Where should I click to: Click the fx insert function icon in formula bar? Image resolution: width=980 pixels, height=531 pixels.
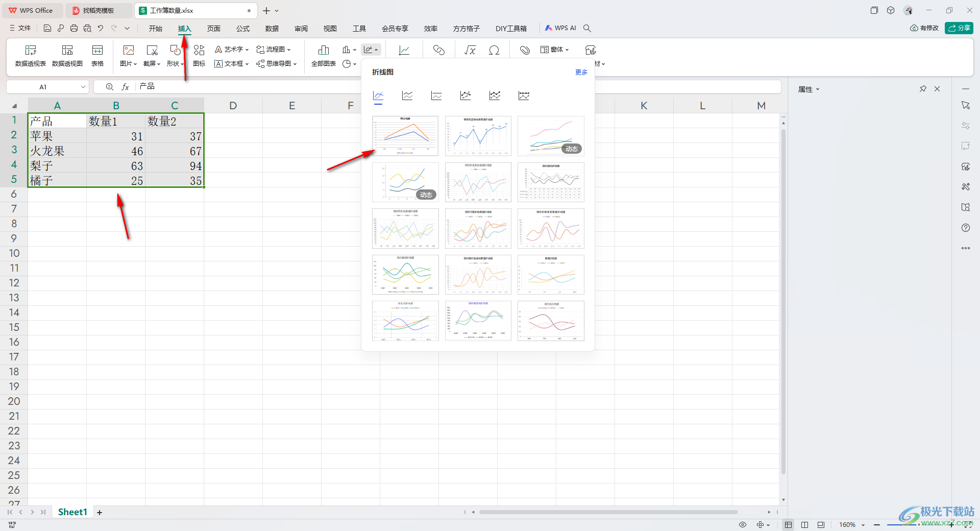(x=125, y=87)
